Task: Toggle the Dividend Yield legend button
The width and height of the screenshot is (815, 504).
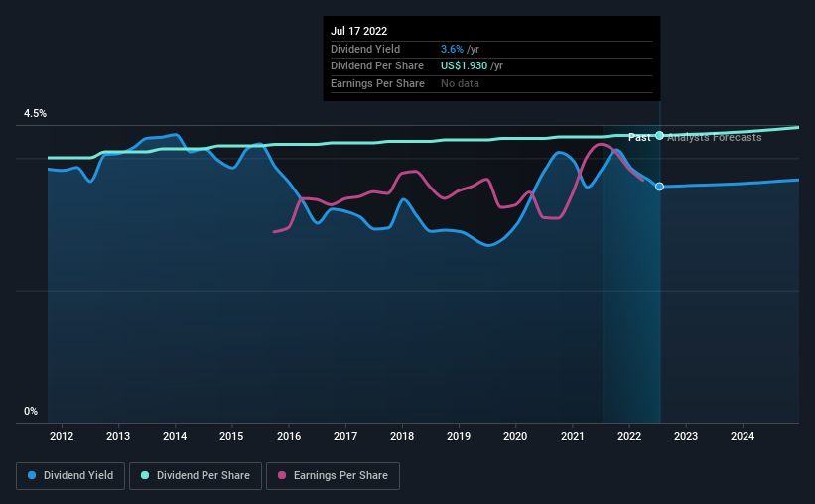Action: [70, 476]
